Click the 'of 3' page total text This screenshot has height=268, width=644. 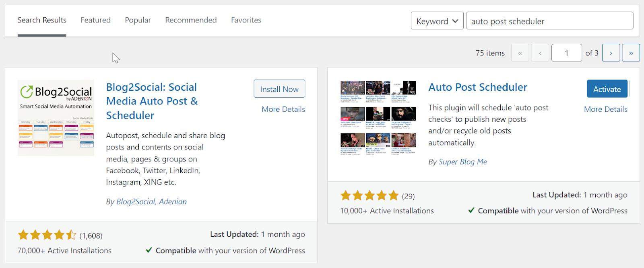coord(592,53)
